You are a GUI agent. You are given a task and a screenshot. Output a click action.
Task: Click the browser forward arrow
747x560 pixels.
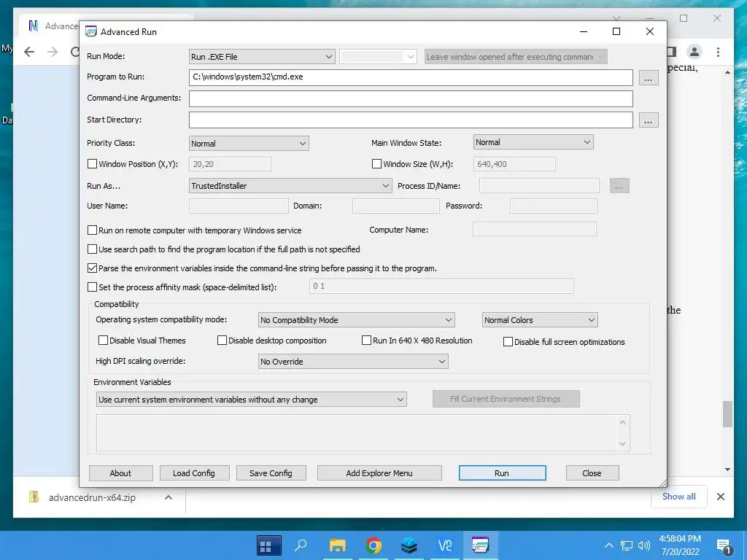click(53, 52)
